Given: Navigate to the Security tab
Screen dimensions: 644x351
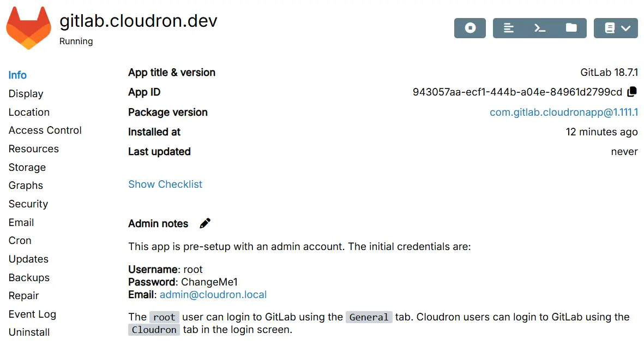Looking at the screenshot, I should (x=28, y=204).
